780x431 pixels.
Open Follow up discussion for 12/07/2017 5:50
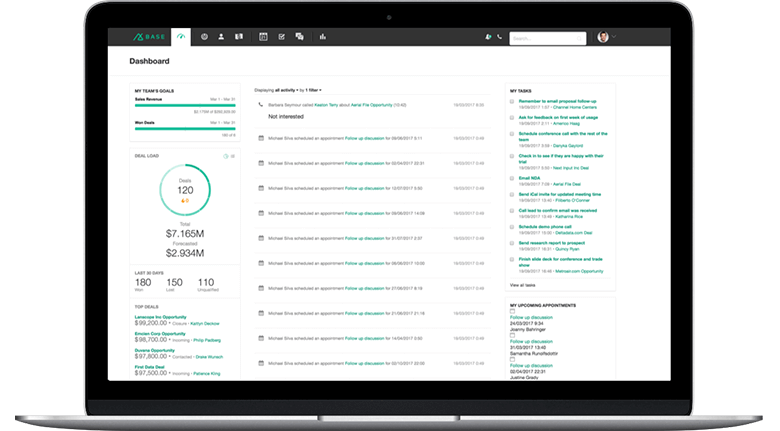click(364, 188)
